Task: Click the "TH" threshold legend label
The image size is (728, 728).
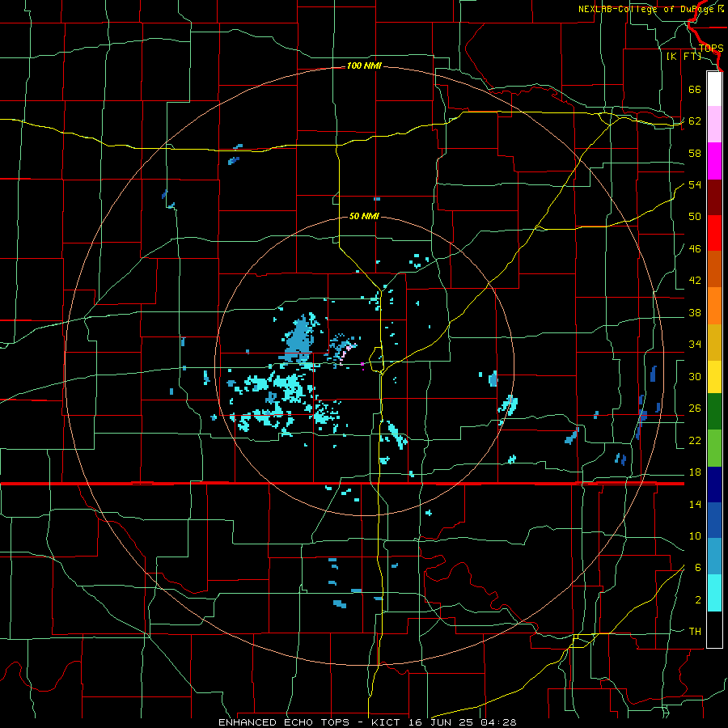Action: click(x=695, y=632)
